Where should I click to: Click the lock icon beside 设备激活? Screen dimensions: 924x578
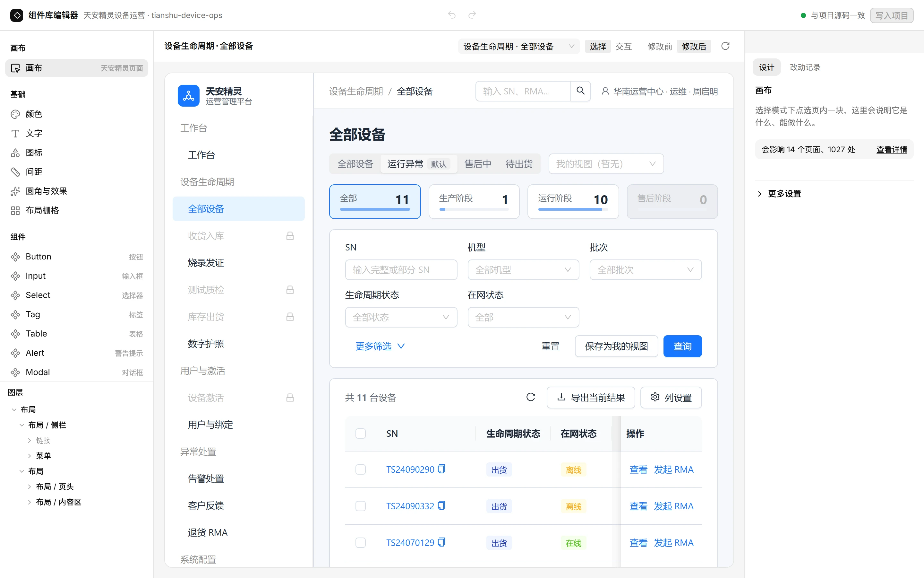click(x=290, y=398)
